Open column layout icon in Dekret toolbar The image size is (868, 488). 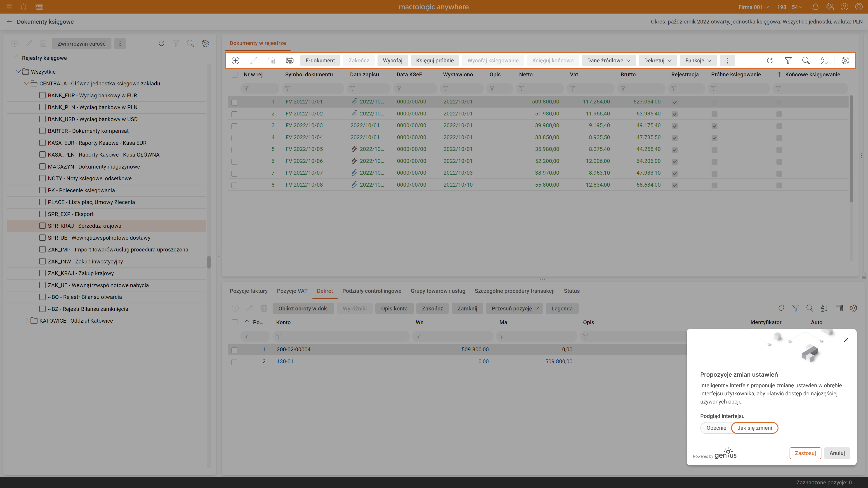[x=839, y=308]
